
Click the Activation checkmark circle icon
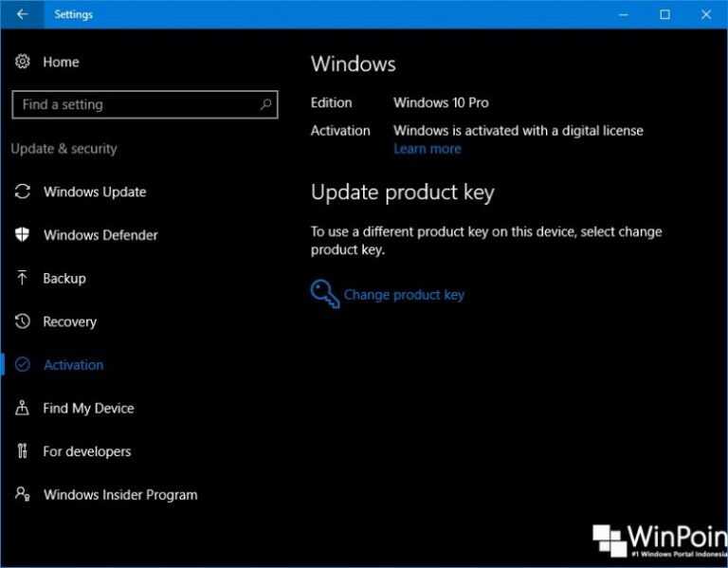click(23, 365)
